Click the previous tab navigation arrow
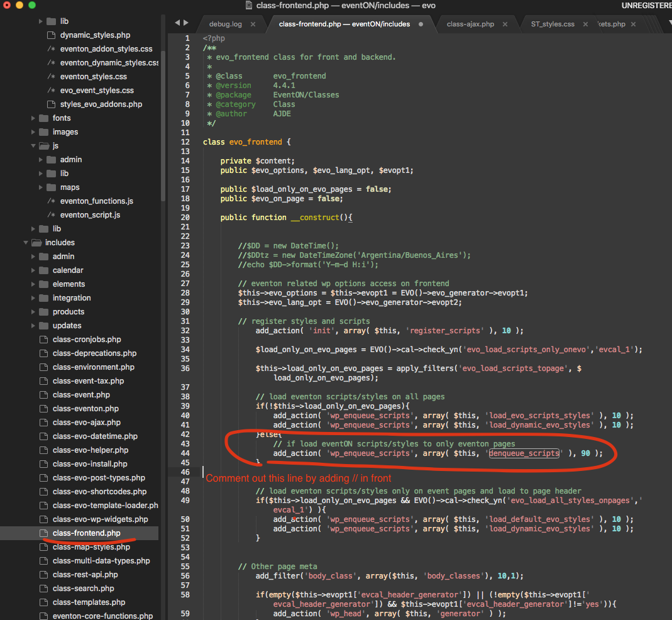 [x=177, y=23]
